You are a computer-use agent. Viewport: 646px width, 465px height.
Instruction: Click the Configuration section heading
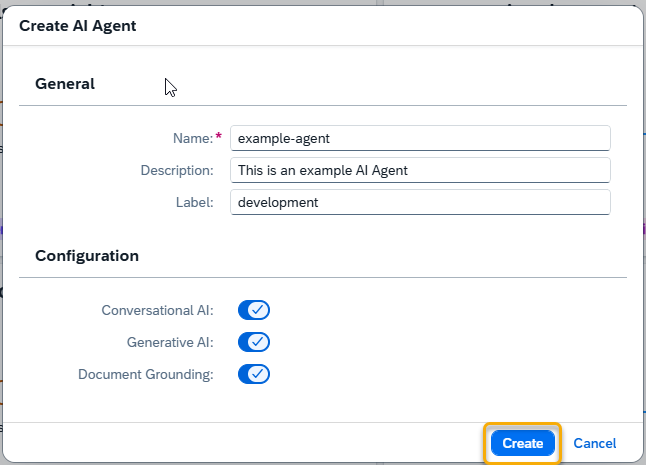point(87,255)
